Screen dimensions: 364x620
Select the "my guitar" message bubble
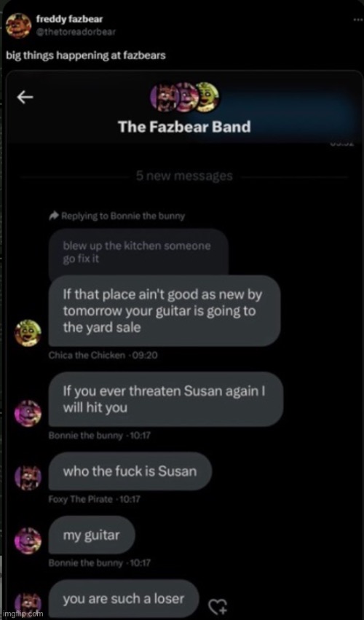click(x=92, y=535)
